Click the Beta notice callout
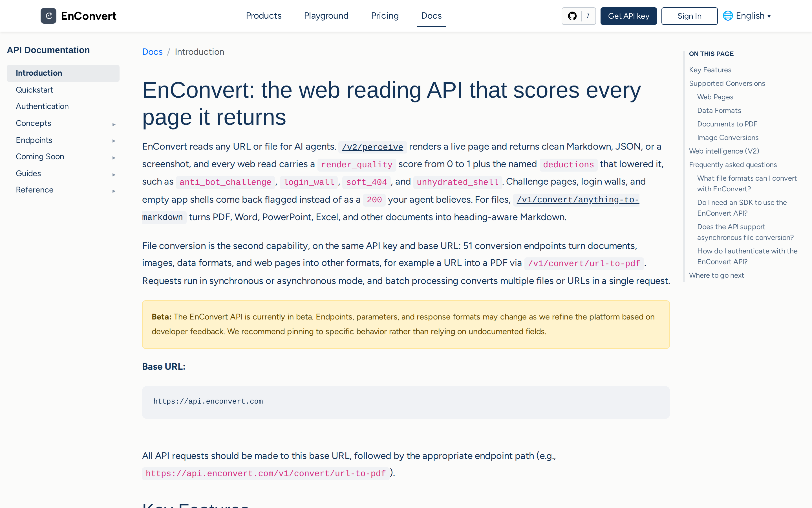The height and width of the screenshot is (508, 812). [x=406, y=324]
